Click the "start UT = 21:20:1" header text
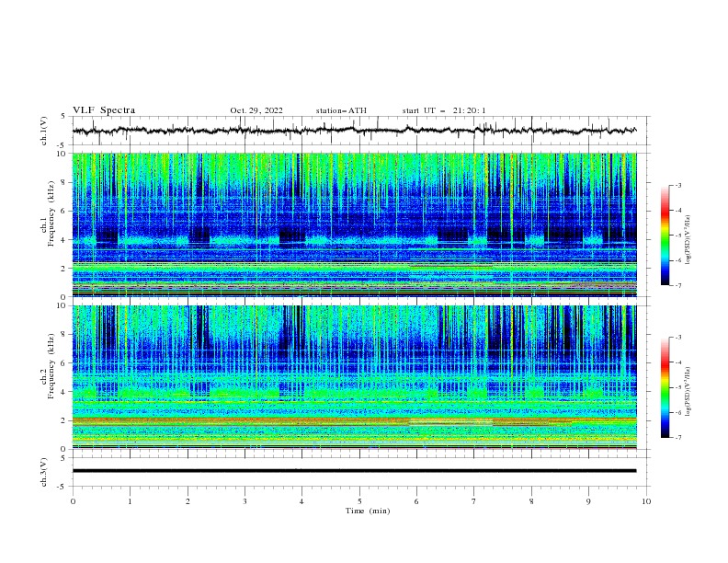Screen dimensions: 728x563 tap(444, 110)
